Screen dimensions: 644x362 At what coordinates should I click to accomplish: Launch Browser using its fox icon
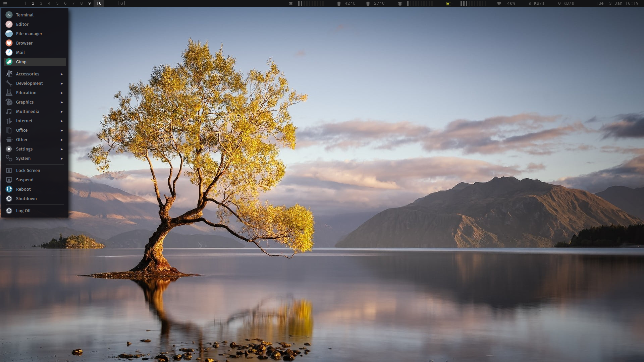coord(9,43)
